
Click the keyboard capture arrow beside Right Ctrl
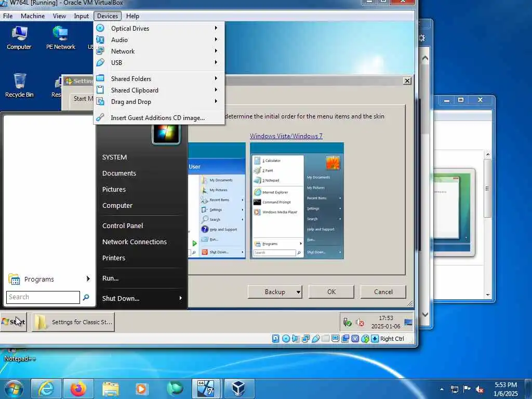(x=375, y=339)
